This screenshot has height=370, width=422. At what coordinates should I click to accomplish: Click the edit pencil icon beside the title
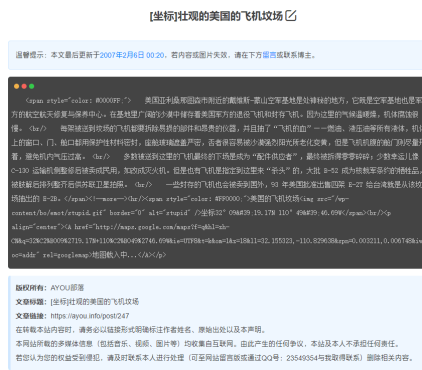pyautogui.click(x=291, y=16)
